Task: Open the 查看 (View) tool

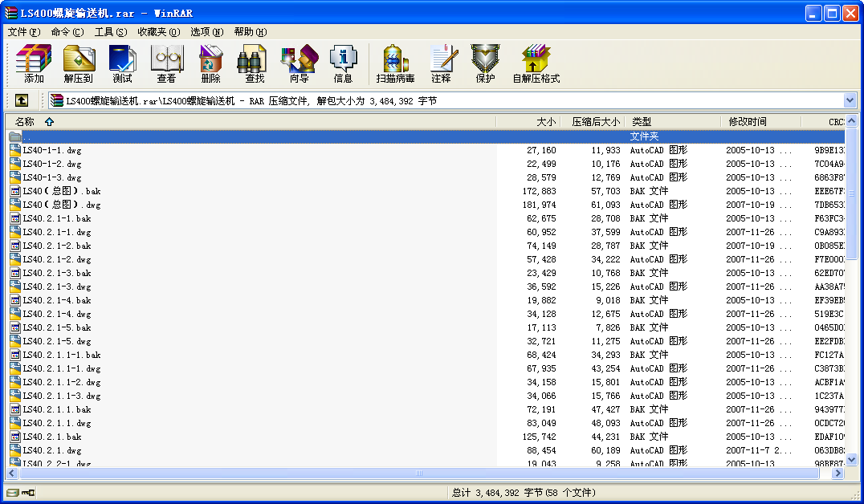Action: [x=166, y=64]
